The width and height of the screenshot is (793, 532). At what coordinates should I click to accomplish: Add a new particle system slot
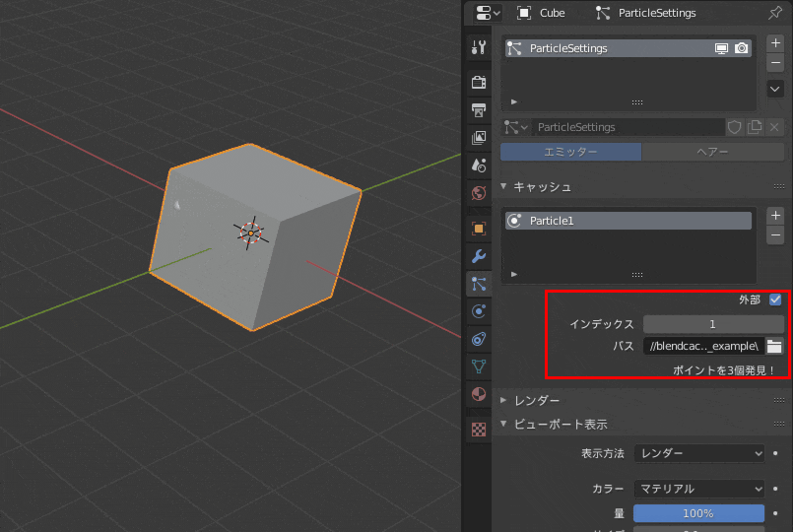pos(775,43)
